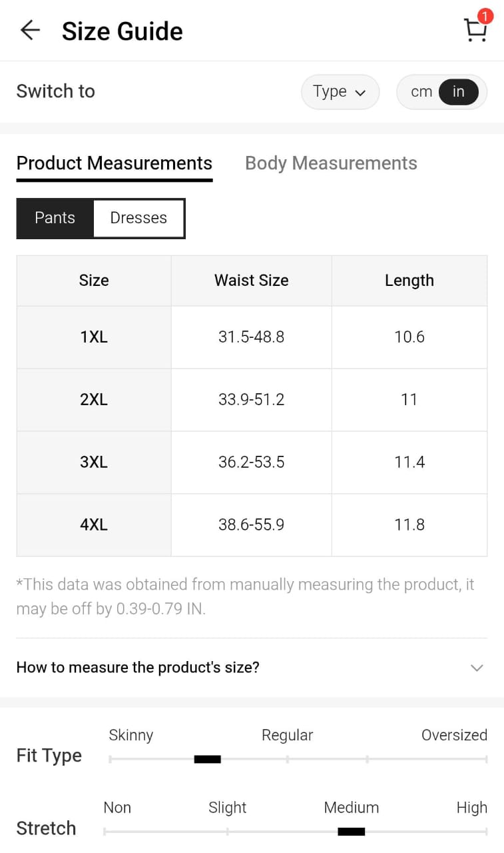Tap the 4XL size cell
Viewport: 504px width, 853px height.
pyautogui.click(x=94, y=525)
